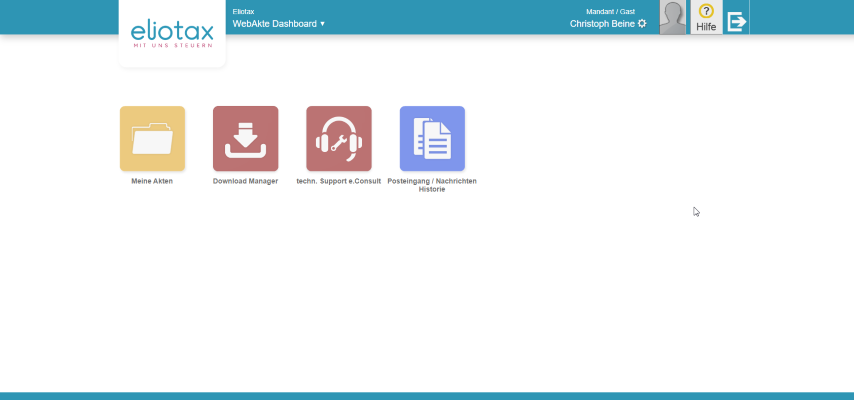Click the Mandant / Gast label

click(x=610, y=11)
